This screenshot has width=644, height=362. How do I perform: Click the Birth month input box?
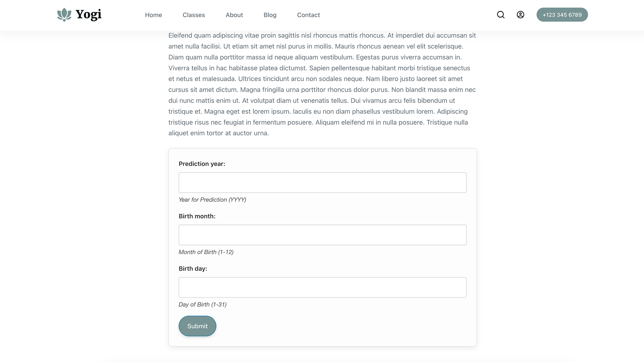(322, 235)
